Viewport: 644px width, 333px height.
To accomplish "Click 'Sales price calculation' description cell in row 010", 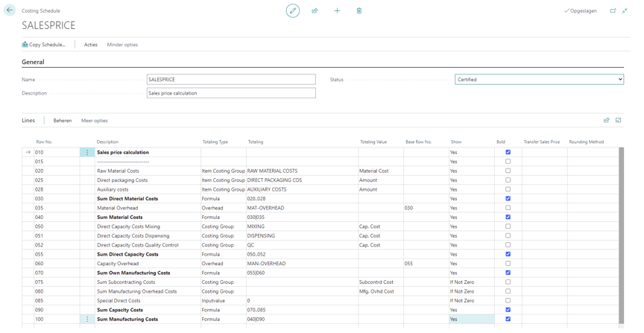I will click(x=148, y=152).
